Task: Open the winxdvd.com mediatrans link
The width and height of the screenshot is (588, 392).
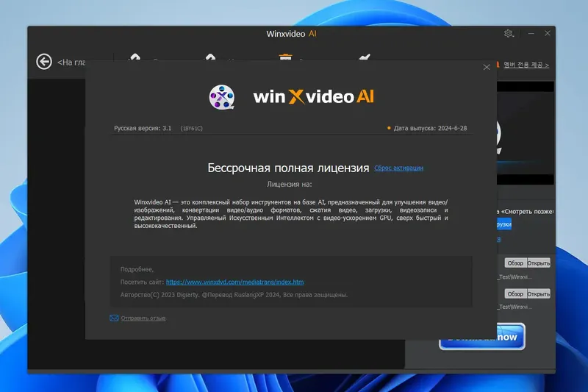Action: 234,282
